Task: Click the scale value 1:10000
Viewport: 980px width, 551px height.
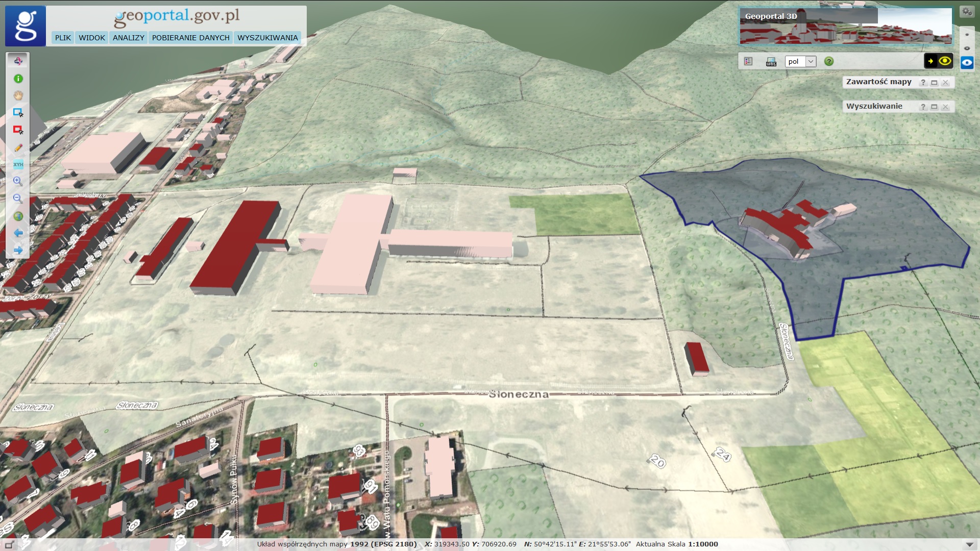Action: click(x=703, y=544)
